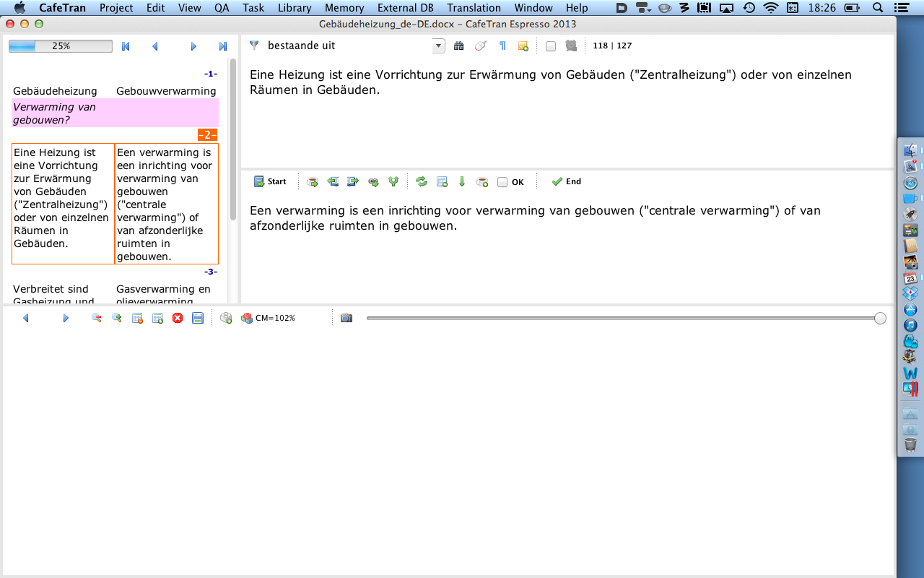Click the camera snapshot icon
Screen dimensions: 924x578
pos(346,318)
